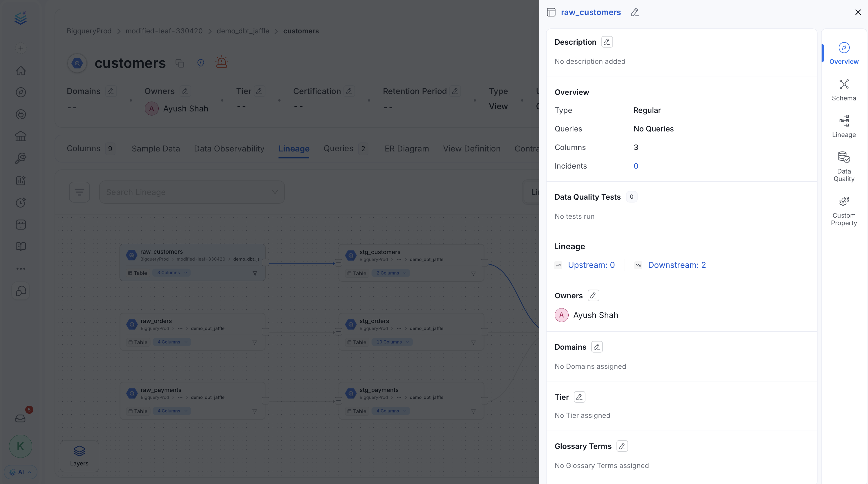This screenshot has width=868, height=484.
Task: Open the more options ellipsis in sidebar
Action: click(21, 269)
